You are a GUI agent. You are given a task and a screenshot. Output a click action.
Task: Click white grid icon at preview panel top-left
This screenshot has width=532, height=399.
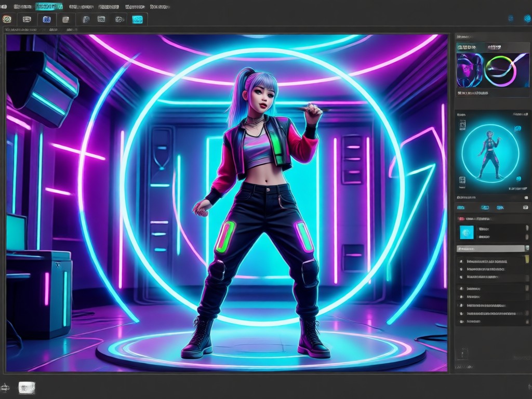pyautogui.click(x=462, y=126)
